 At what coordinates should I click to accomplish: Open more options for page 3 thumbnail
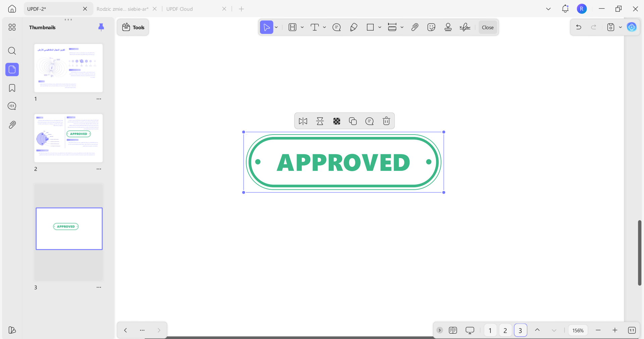point(99,287)
